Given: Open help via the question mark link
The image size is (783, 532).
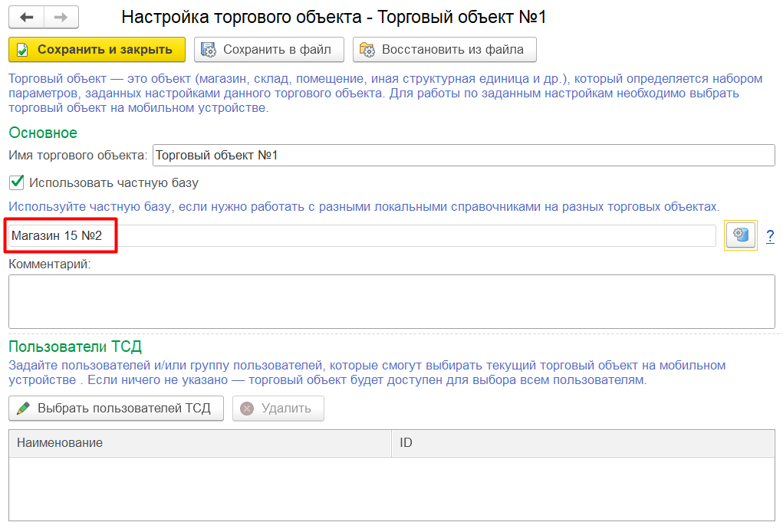Looking at the screenshot, I should point(769,236).
